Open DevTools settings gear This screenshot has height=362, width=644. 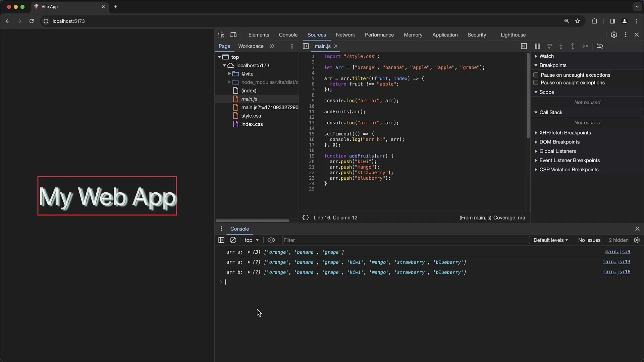614,35
